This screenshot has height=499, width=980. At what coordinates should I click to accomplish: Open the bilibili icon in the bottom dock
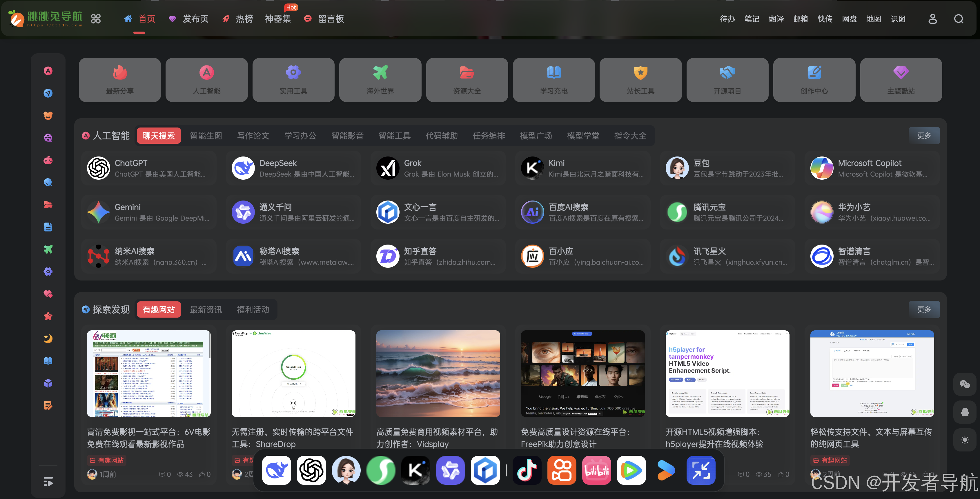[x=596, y=471]
